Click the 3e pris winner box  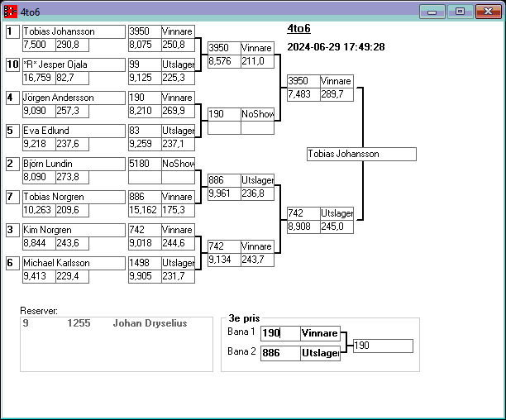click(x=381, y=346)
